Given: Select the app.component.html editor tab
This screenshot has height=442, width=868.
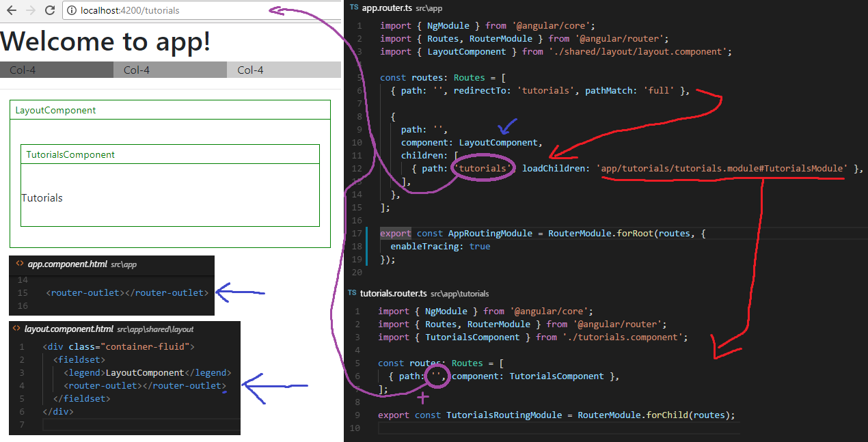Looking at the screenshot, I should click(77, 264).
